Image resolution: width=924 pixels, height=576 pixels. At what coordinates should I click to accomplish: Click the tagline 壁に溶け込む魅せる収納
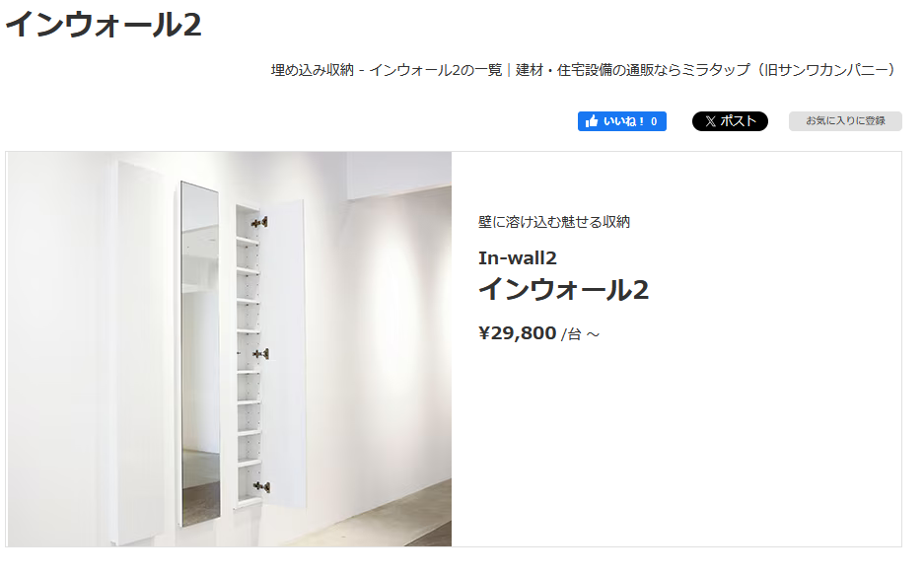pyautogui.click(x=554, y=222)
